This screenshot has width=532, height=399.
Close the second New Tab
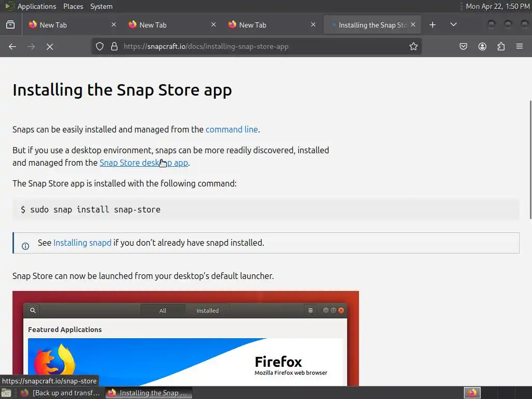coord(214,24)
